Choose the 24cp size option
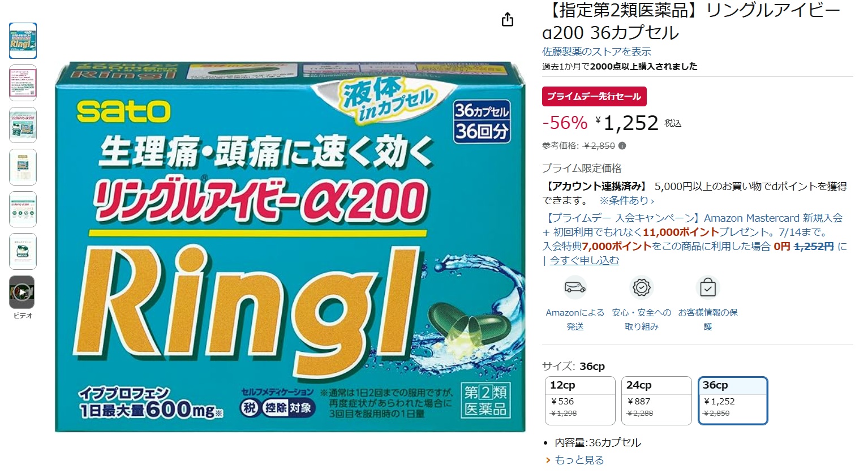868x474 pixels. click(656, 400)
